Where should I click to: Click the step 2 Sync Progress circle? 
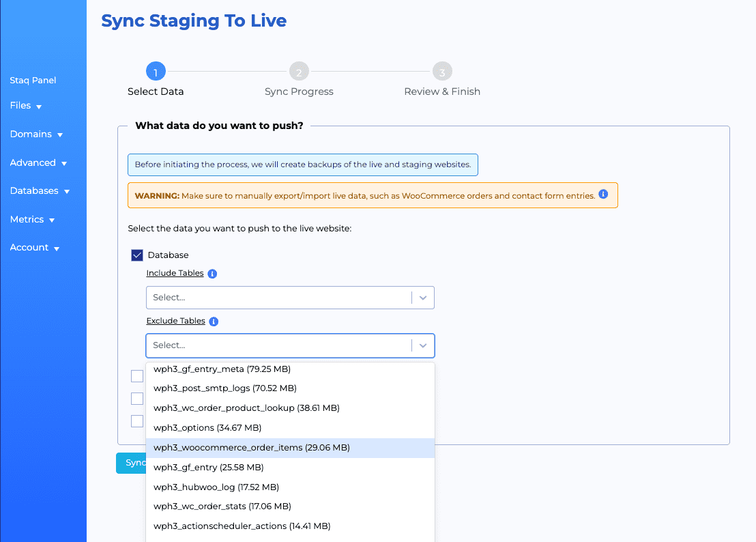pos(298,71)
